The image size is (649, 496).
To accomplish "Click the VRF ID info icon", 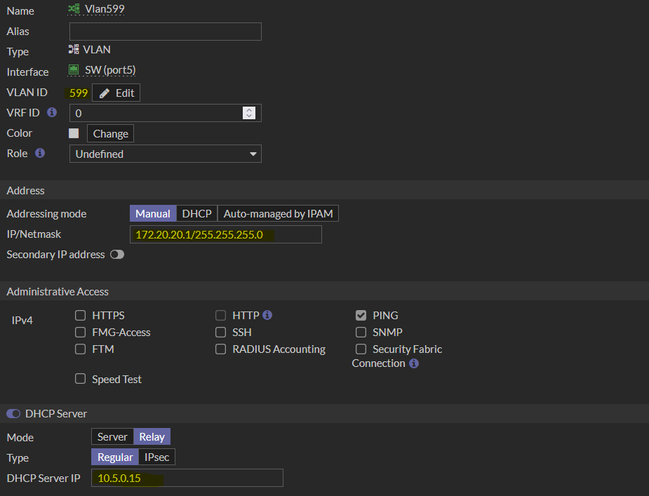I will pyautogui.click(x=52, y=112).
